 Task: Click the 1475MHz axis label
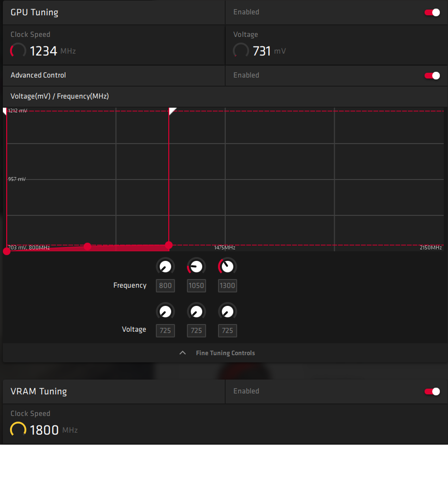pos(225,247)
